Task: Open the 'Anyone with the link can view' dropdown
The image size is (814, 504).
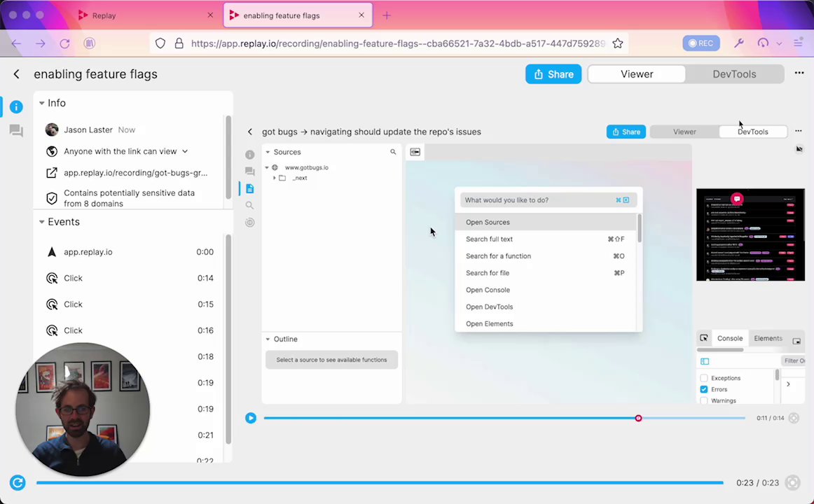Action: point(125,151)
